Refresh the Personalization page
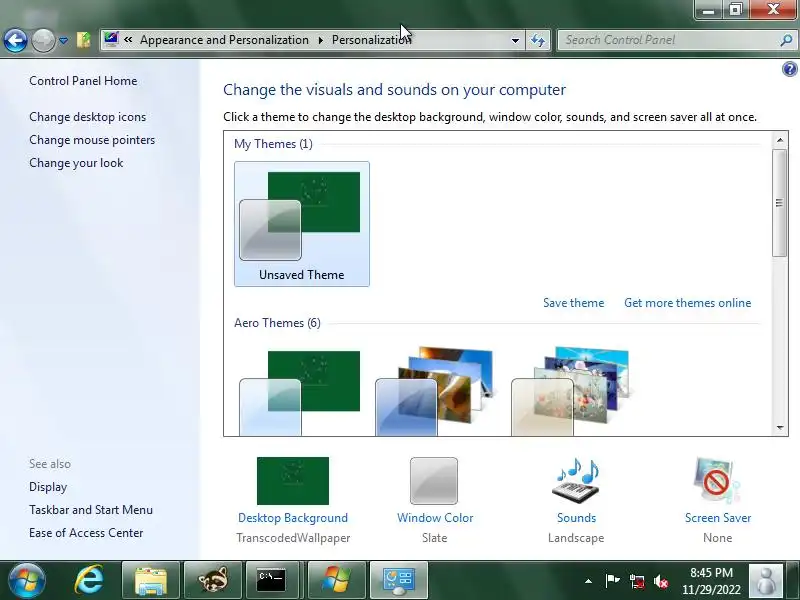The height and width of the screenshot is (600, 800). tap(538, 40)
